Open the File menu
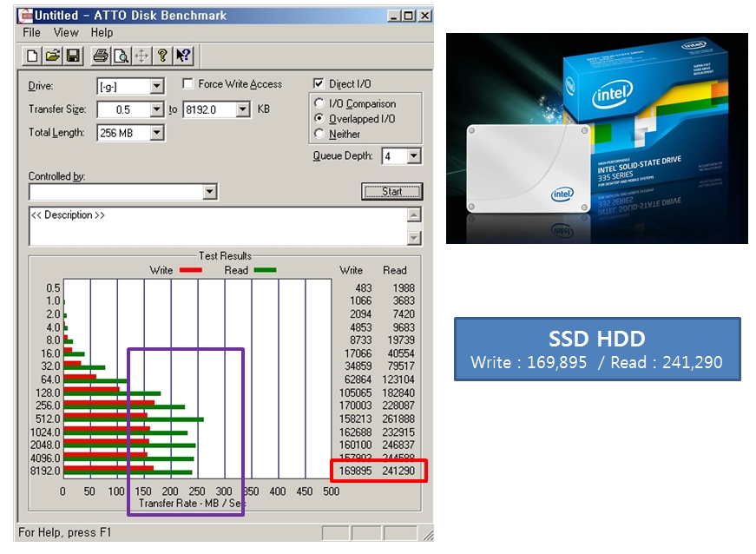 31,33
